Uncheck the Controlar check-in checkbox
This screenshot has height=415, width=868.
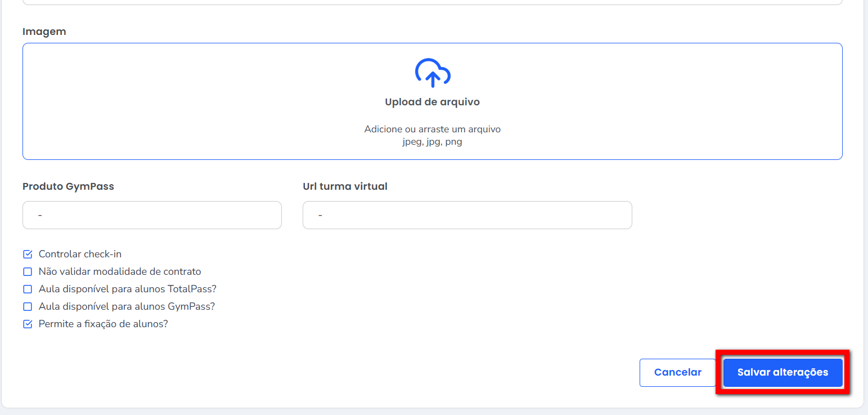tap(28, 255)
